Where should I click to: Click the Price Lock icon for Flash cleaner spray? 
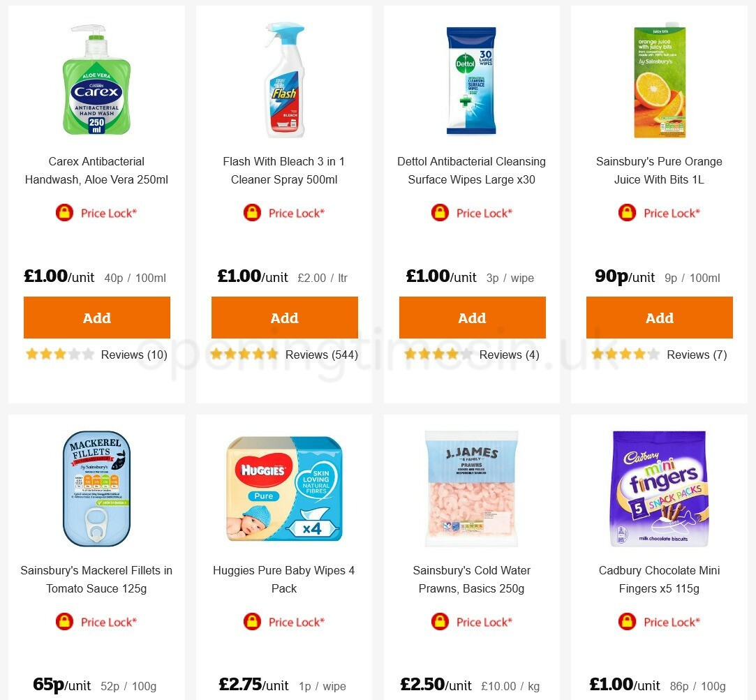[284, 213]
